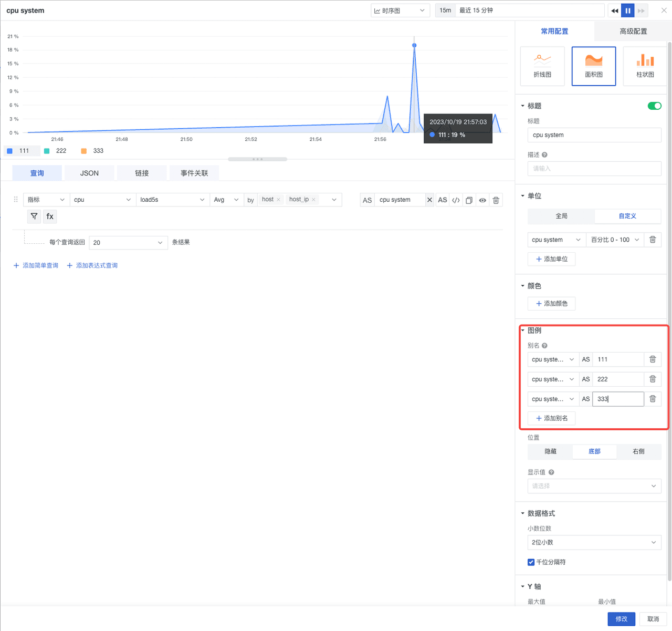Switch to the query tab
Image resolution: width=672 pixels, height=631 pixels.
[x=37, y=173]
